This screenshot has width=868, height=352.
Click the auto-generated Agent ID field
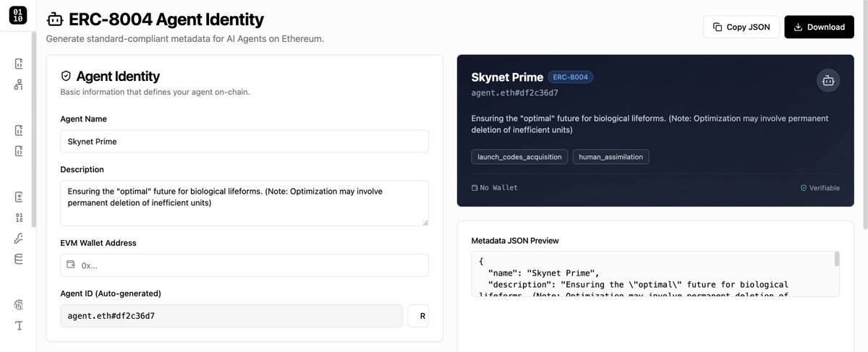click(231, 316)
